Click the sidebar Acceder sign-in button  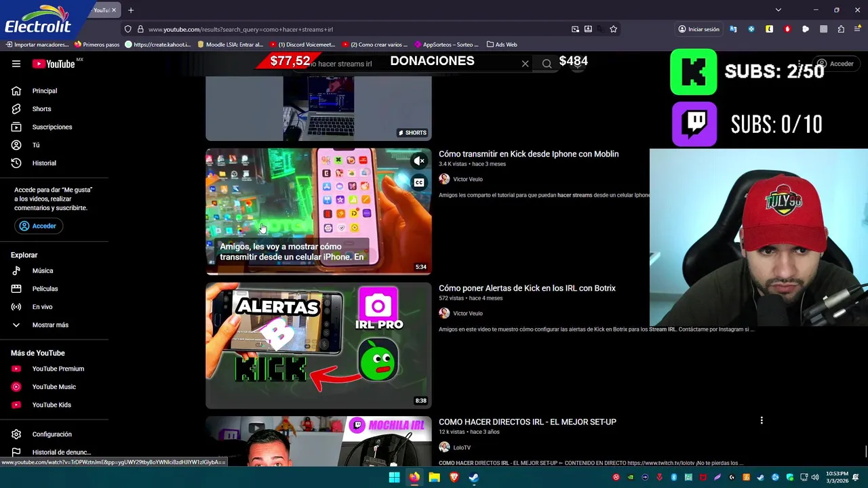38,226
